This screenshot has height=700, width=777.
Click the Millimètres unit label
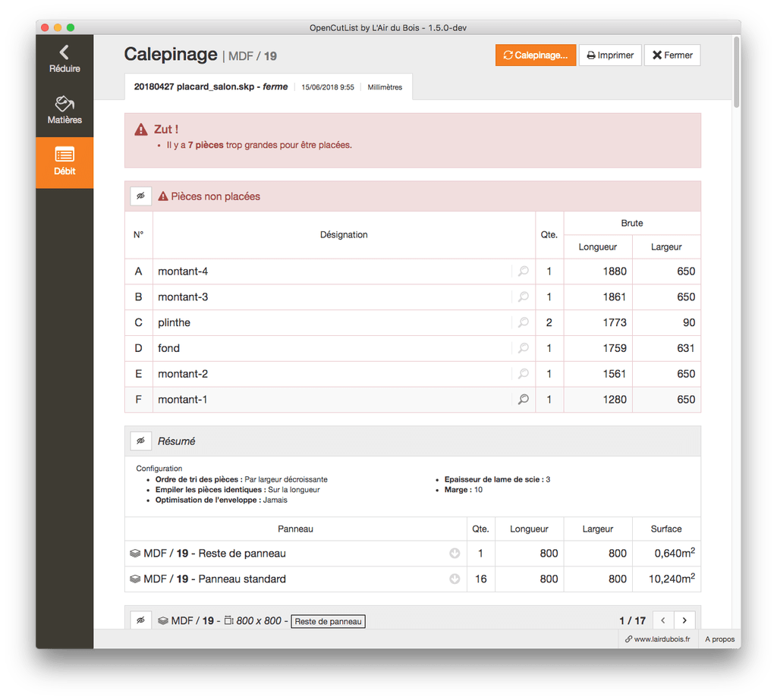click(x=385, y=87)
